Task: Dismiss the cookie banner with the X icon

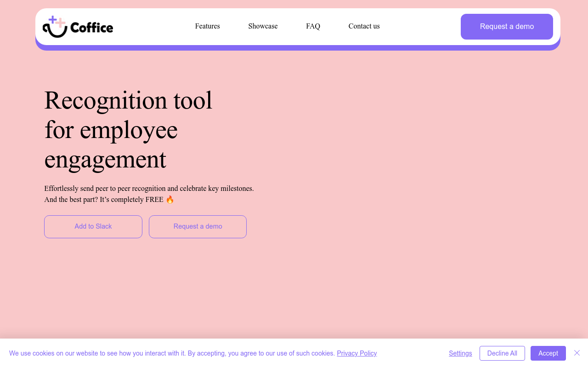Action: [x=577, y=353]
